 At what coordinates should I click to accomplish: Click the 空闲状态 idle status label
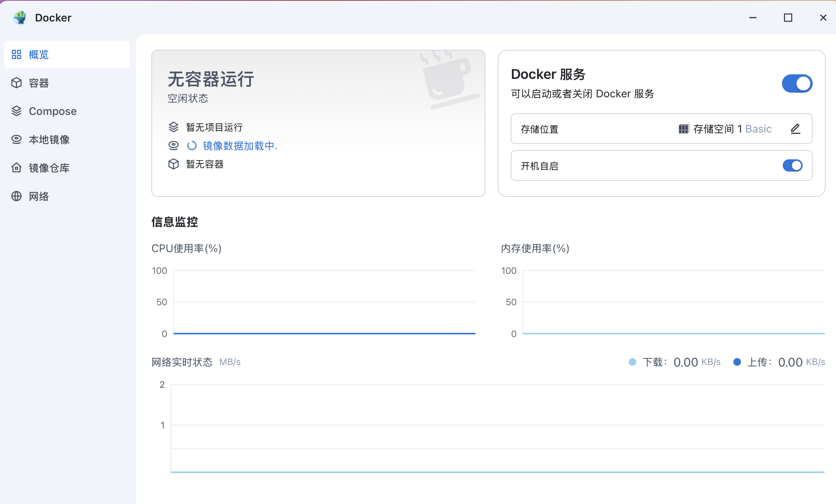click(x=188, y=98)
